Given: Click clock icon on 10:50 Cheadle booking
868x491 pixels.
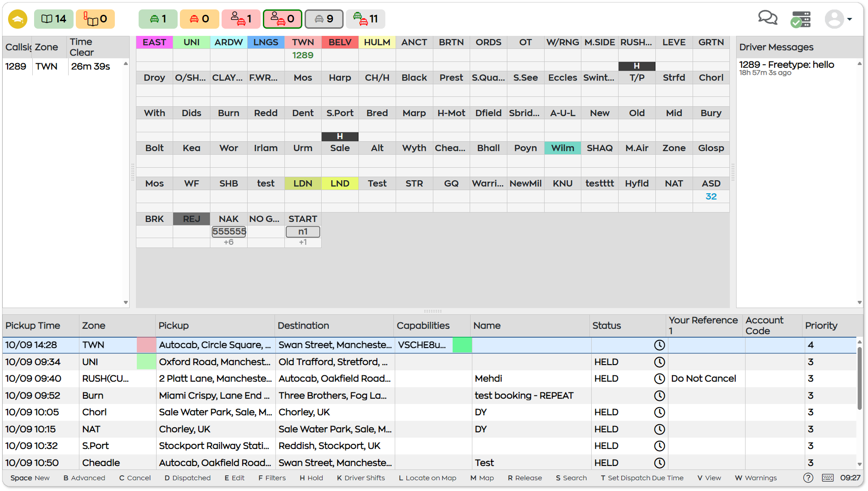Looking at the screenshot, I should (x=659, y=463).
